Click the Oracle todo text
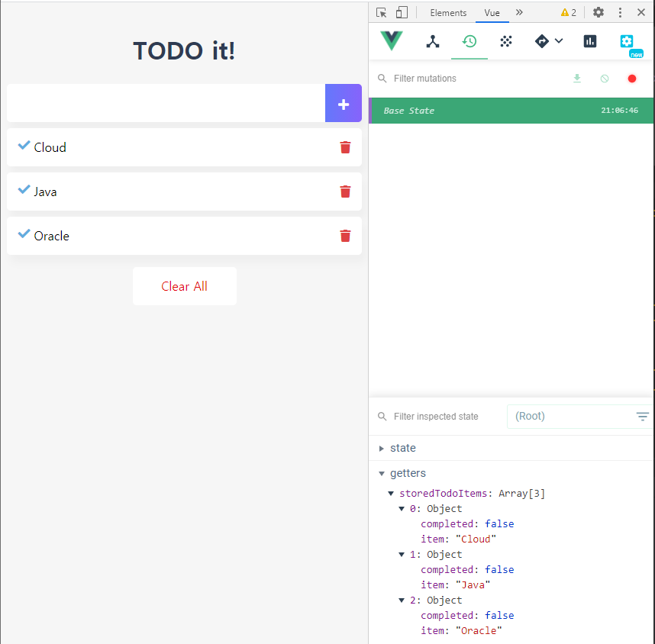 (x=51, y=236)
